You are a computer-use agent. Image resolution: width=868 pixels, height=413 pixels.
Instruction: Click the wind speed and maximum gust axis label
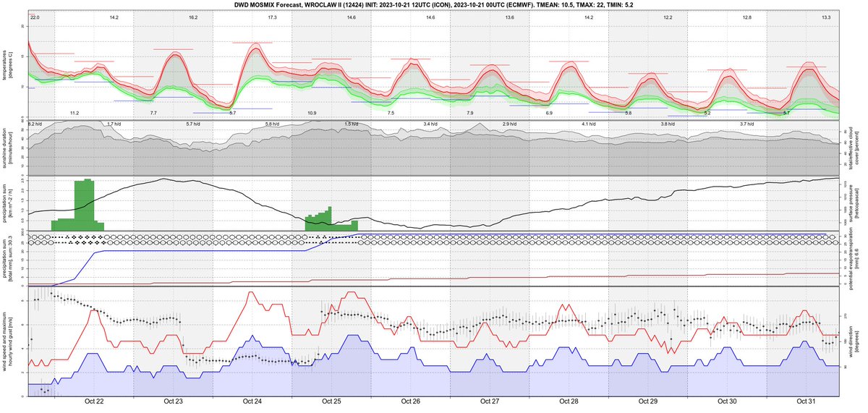pyautogui.click(x=7, y=341)
